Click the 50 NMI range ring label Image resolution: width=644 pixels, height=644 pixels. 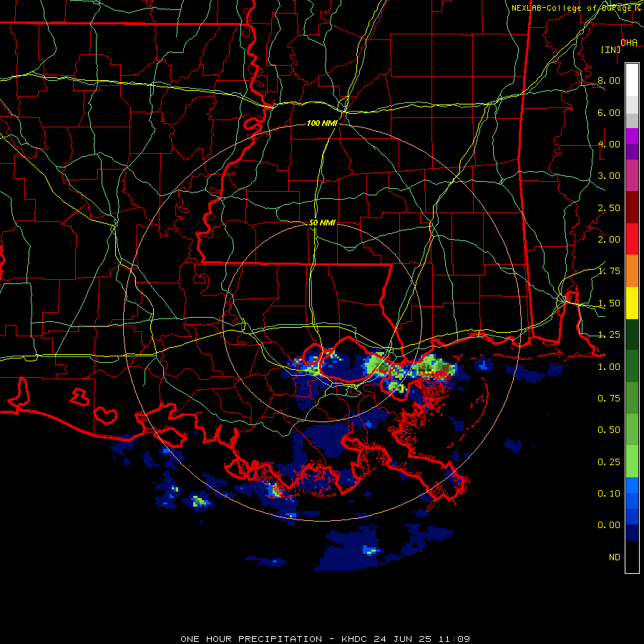[322, 223]
